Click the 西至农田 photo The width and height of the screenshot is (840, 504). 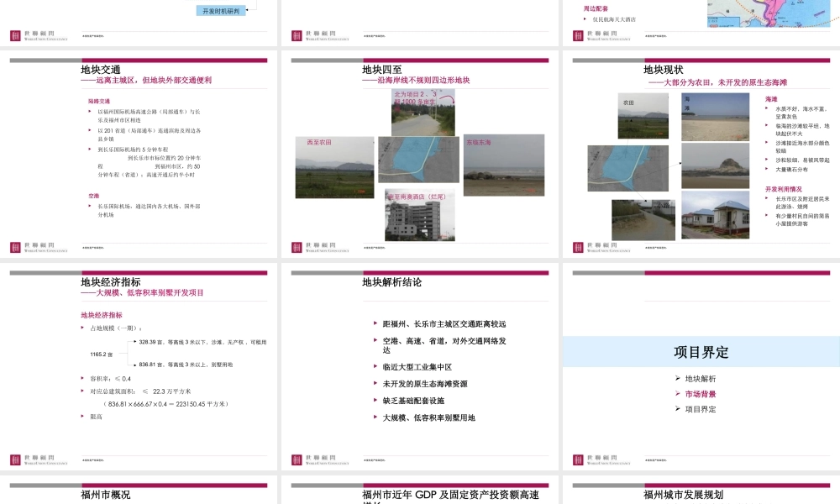pos(335,167)
